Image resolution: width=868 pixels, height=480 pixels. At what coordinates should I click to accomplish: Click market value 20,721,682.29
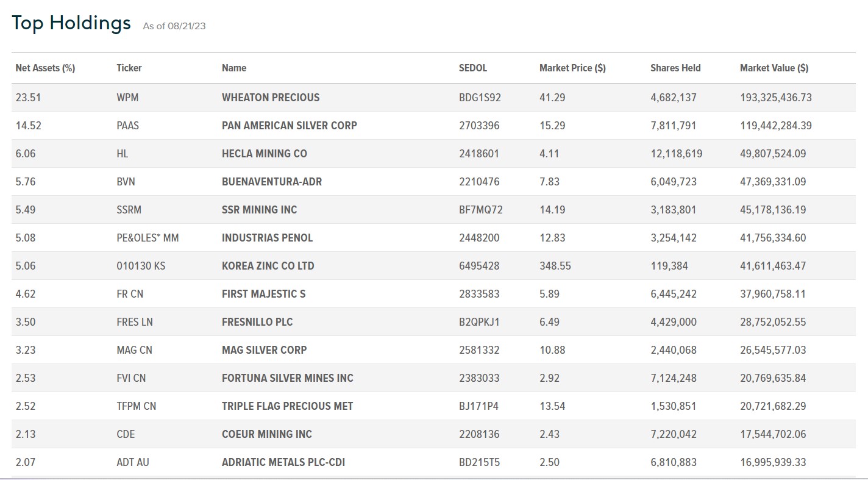773,406
